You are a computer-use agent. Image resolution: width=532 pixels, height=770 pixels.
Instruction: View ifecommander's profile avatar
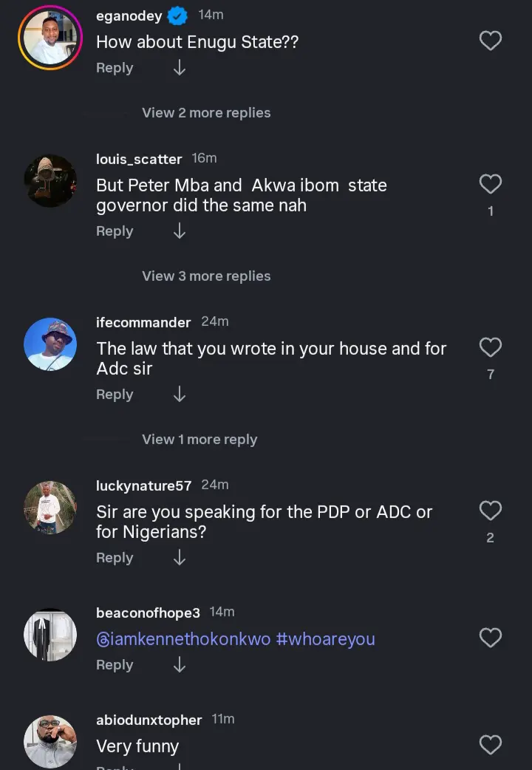(50, 344)
